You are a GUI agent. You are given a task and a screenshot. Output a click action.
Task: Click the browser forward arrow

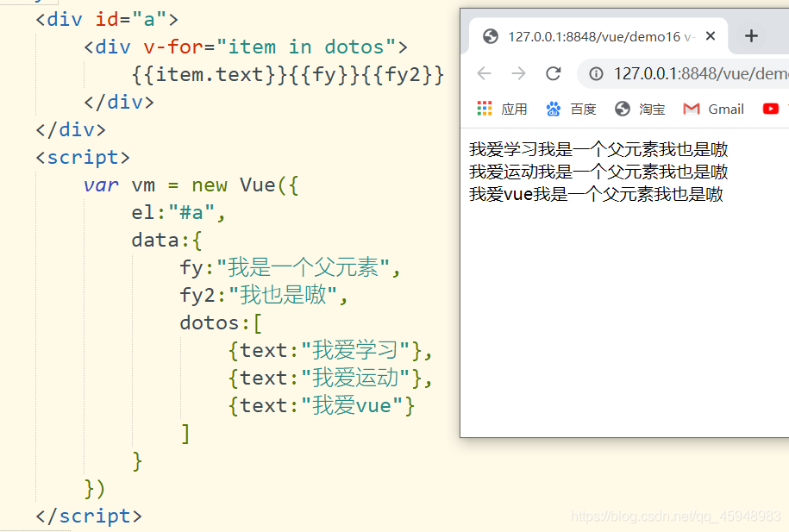518,73
